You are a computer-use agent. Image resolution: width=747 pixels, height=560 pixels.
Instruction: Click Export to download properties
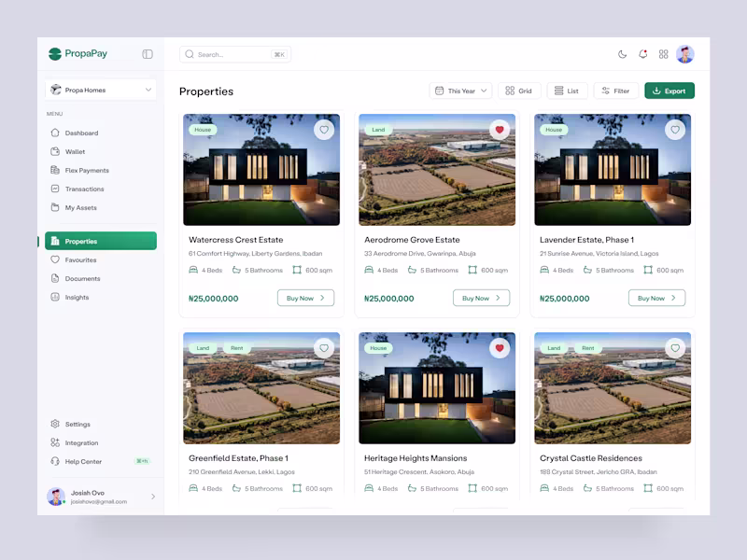pos(669,91)
